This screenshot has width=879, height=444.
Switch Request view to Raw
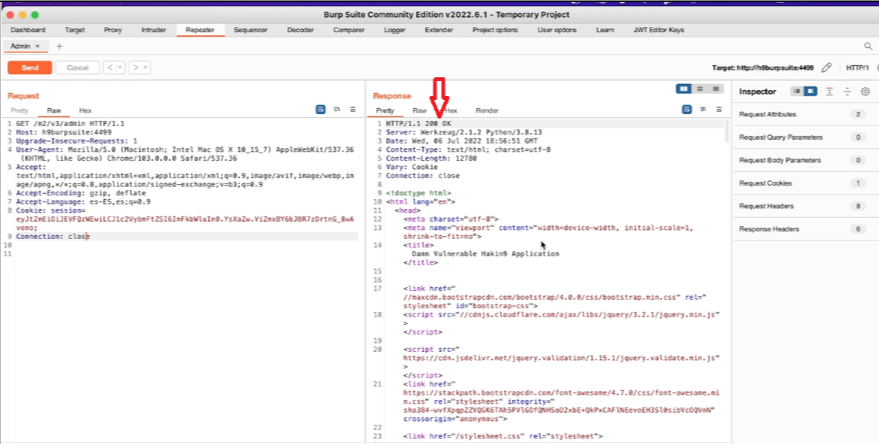[x=54, y=110]
